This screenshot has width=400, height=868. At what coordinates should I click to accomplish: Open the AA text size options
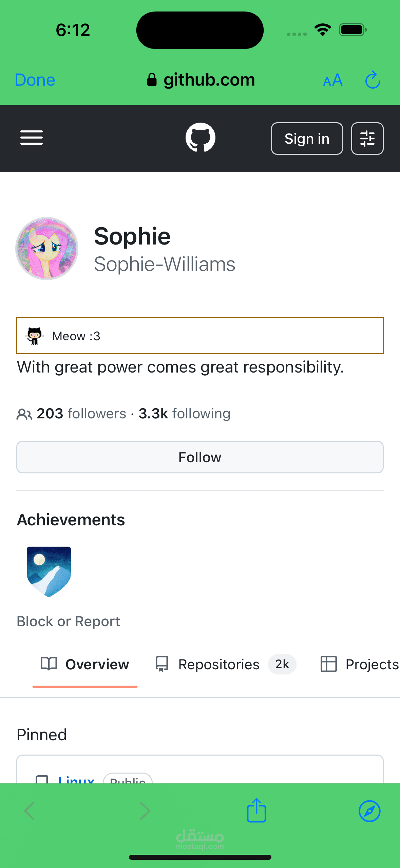pos(333,80)
